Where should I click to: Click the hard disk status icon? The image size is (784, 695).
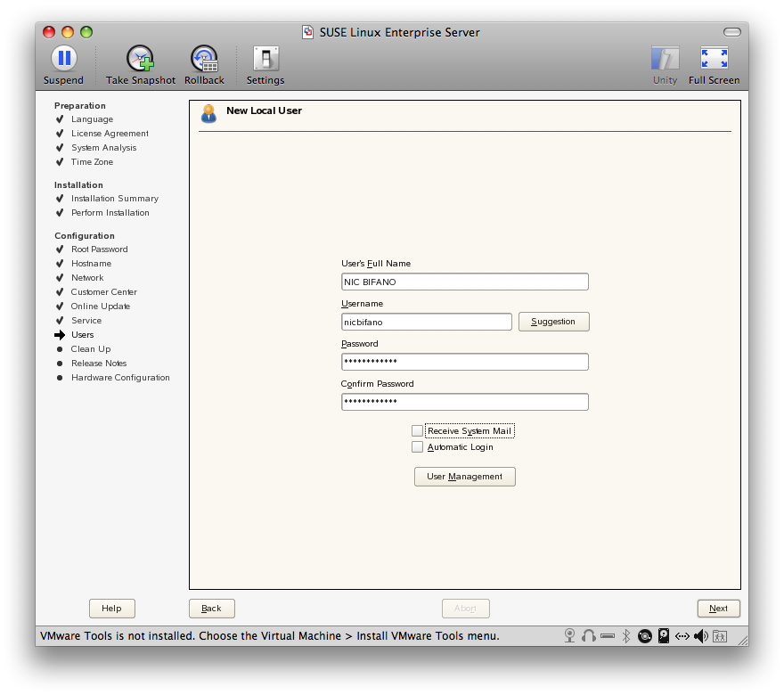[x=664, y=636]
